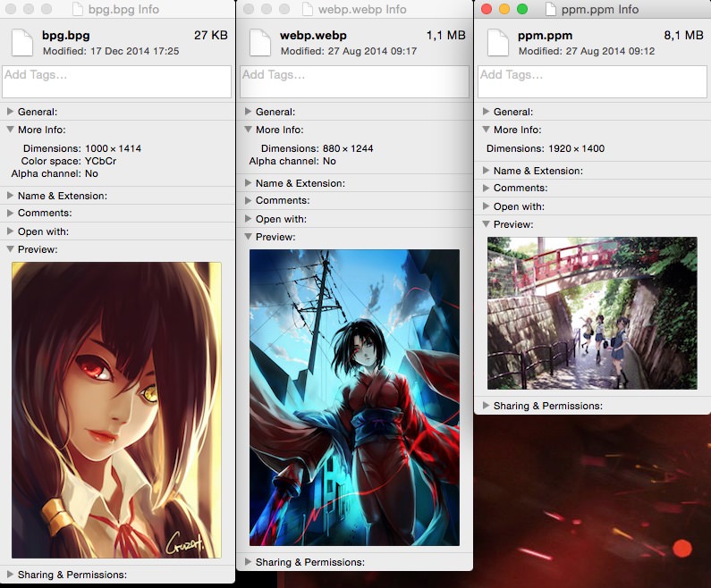Click Modified date 27 Aug 2014 09:12
Screen dimensions: 711x588
(x=610, y=51)
